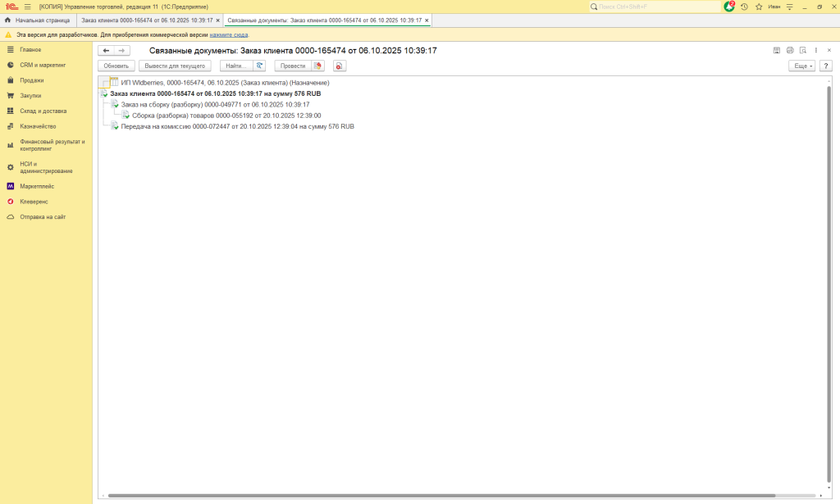
Task: Open the Склад и доставка section
Action: click(43, 111)
